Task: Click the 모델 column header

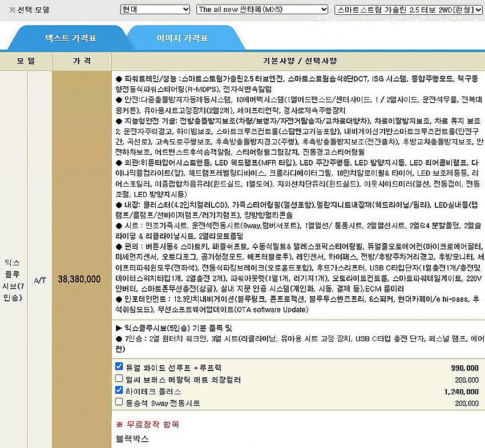Action: tap(26, 60)
